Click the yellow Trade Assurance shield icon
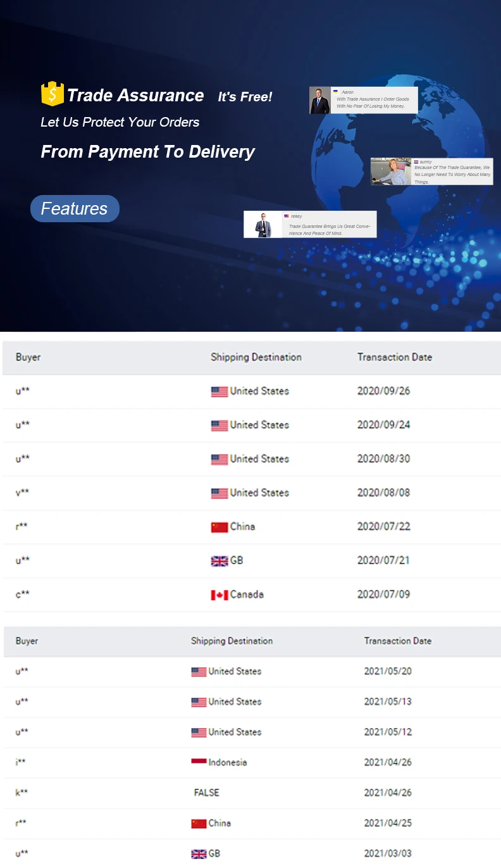The width and height of the screenshot is (501, 868). 53,94
